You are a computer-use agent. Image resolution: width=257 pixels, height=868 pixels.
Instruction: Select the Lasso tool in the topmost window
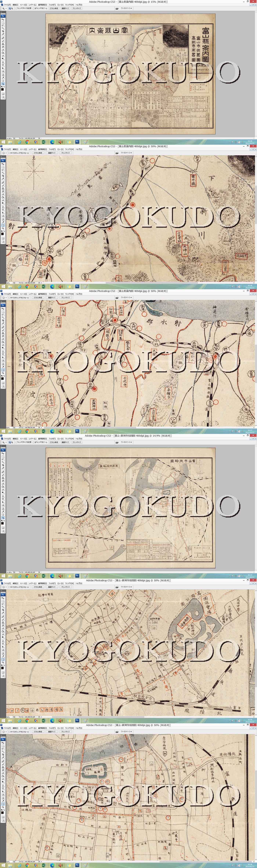pyautogui.click(x=3, y=25)
